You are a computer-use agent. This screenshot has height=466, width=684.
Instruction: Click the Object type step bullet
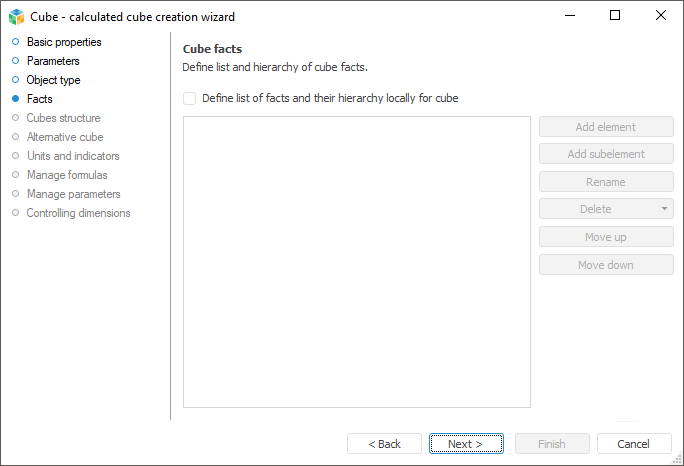click(15, 80)
